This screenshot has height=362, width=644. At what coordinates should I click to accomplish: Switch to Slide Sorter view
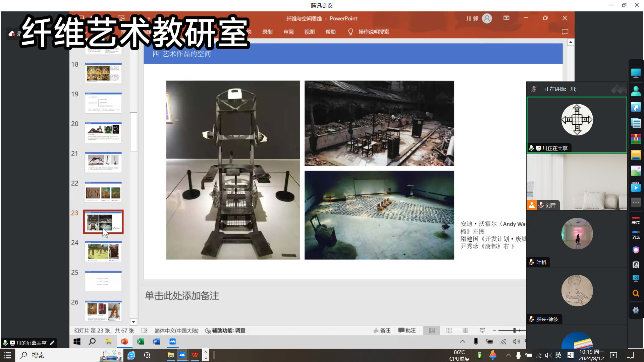click(448, 330)
